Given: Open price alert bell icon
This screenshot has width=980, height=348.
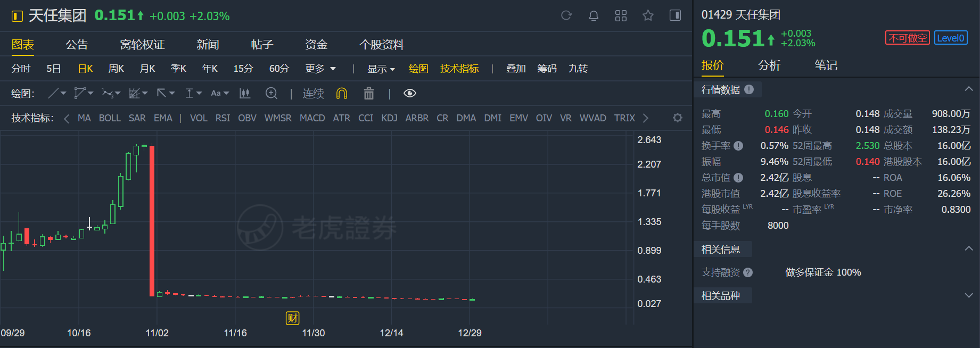Looking at the screenshot, I should 594,15.
